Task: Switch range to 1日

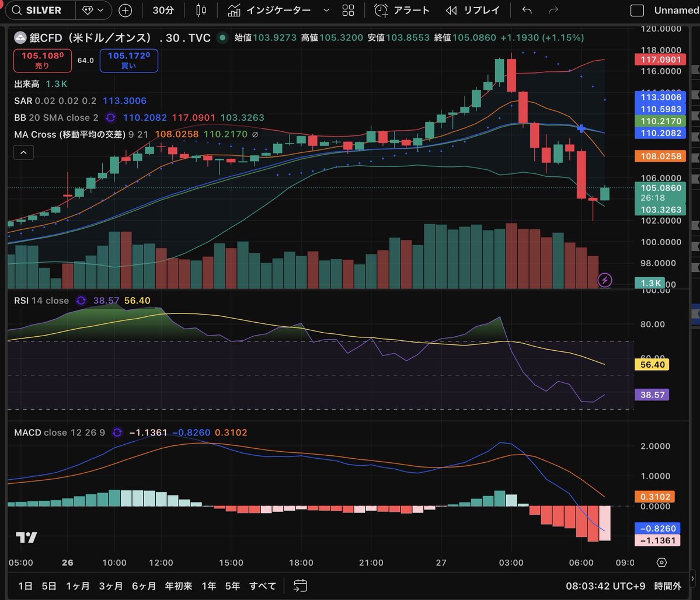Action: [x=25, y=586]
